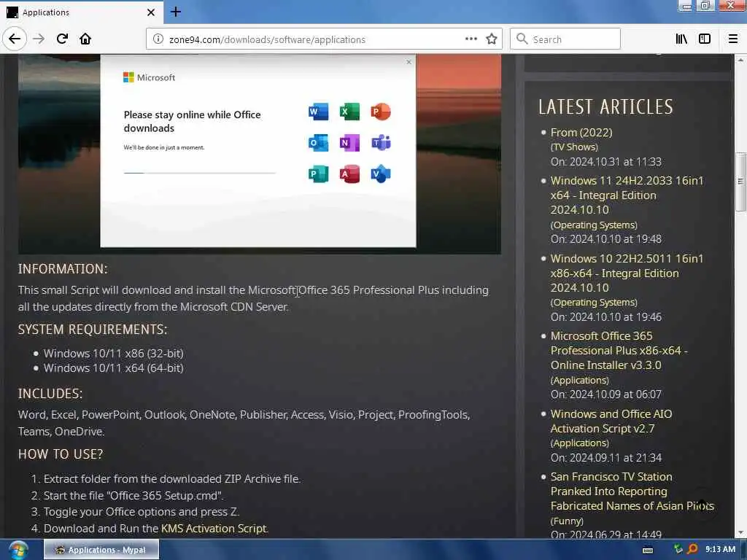Click 'Windows 10/11 x64 (64-bit)' list item
This screenshot has width=747, height=560.
[113, 367]
